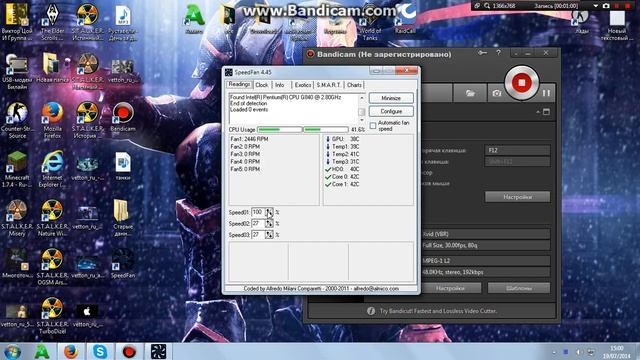Select the GPU: 38C temperature row
Image resolution: width=640 pixels, height=360 pixels.
click(x=342, y=139)
